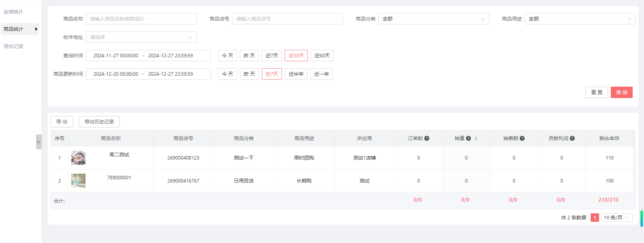Click the help icon beside 贡献利润
This screenshot has width=644, height=243.
click(x=572, y=138)
